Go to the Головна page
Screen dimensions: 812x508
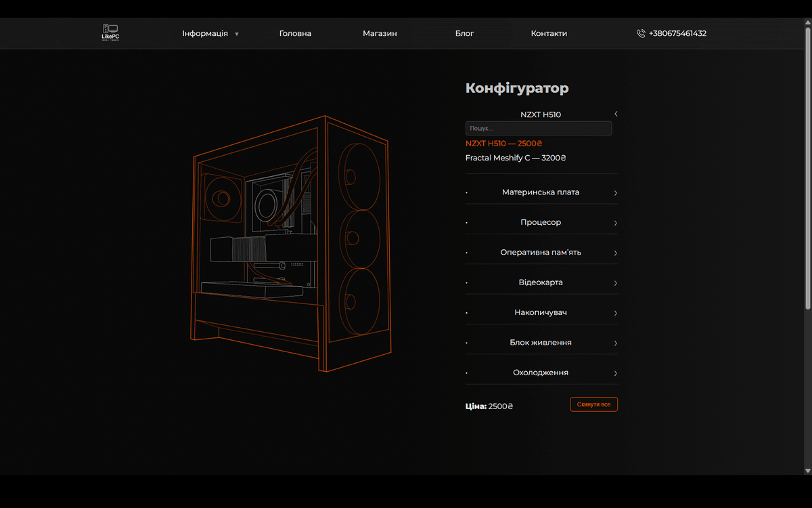click(x=295, y=33)
